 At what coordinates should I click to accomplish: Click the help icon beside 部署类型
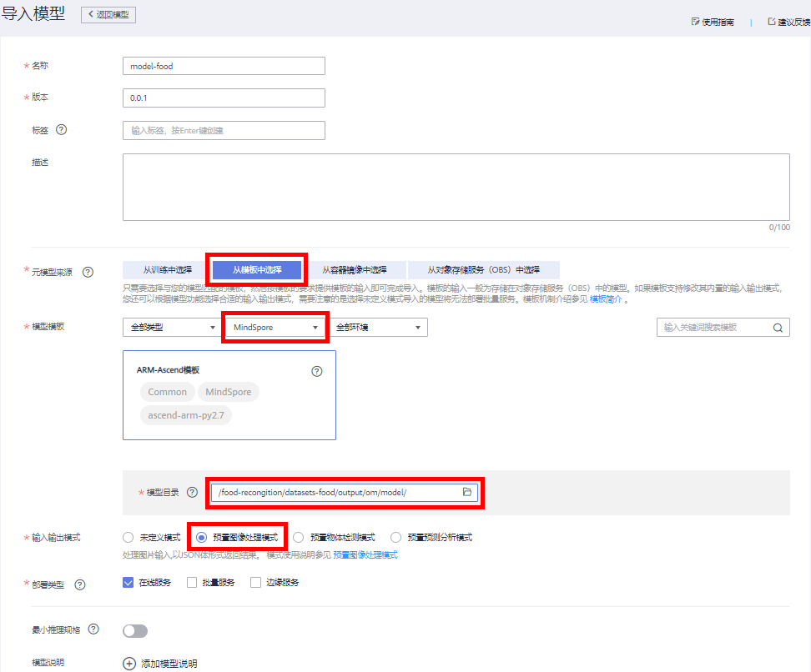80,584
